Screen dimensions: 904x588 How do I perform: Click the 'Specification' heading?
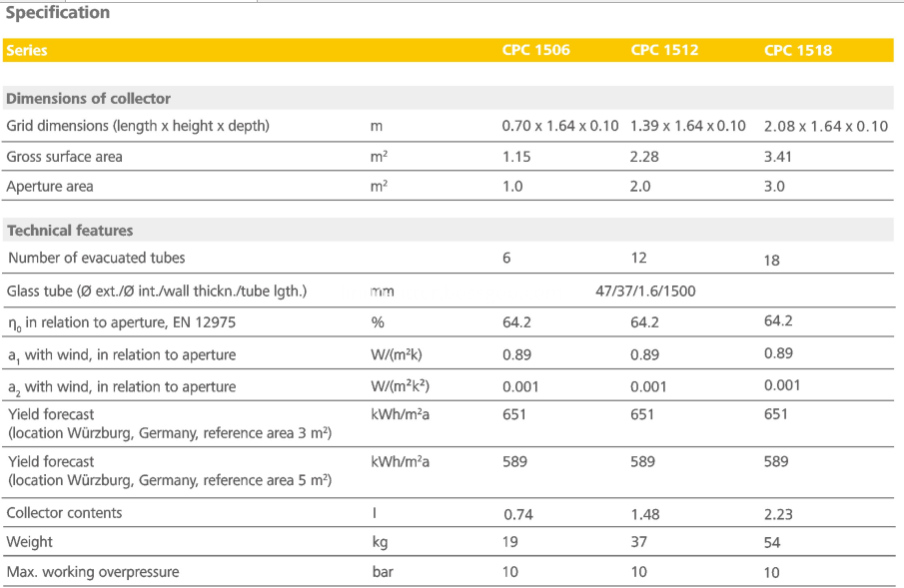[x=58, y=13]
